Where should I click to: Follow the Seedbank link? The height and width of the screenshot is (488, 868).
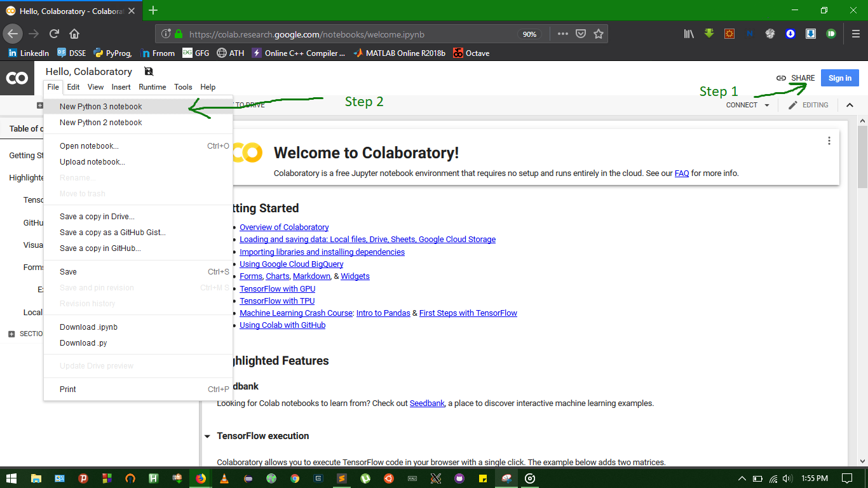click(427, 403)
